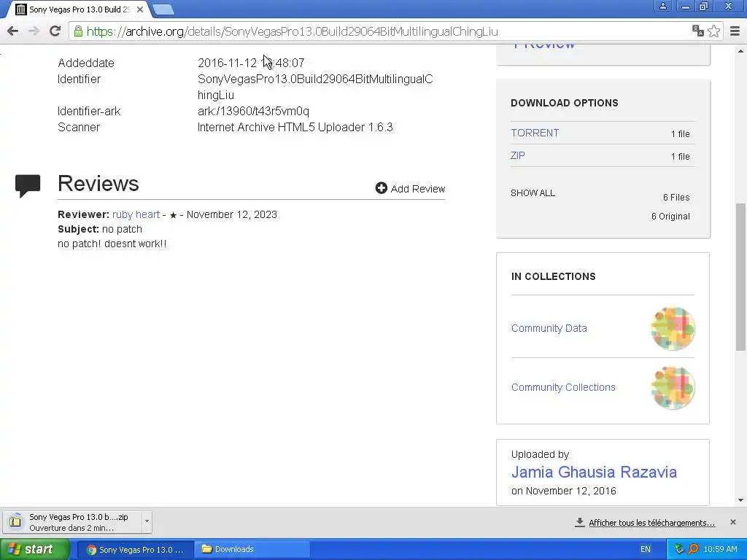This screenshot has height=560, width=747.
Task: Close the downloads bar
Action: [x=732, y=522]
